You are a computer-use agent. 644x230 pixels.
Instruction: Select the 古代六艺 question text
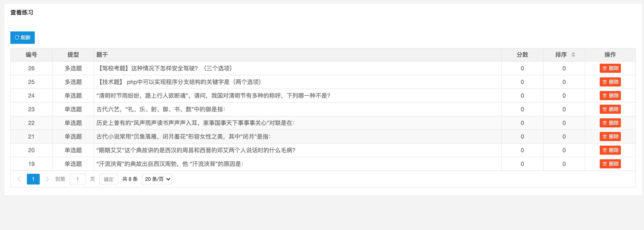point(161,109)
